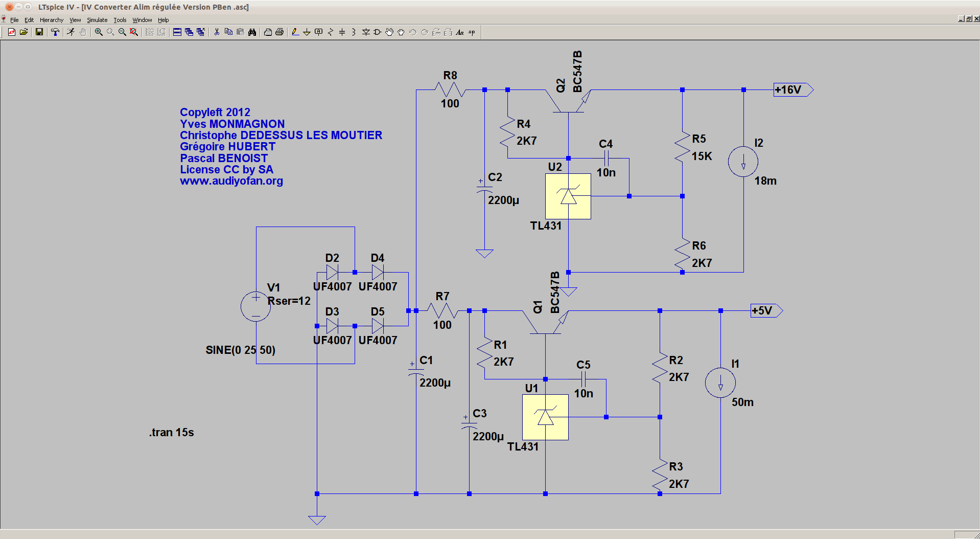
Task: Select the Resistor placement tool
Action: pos(331,32)
